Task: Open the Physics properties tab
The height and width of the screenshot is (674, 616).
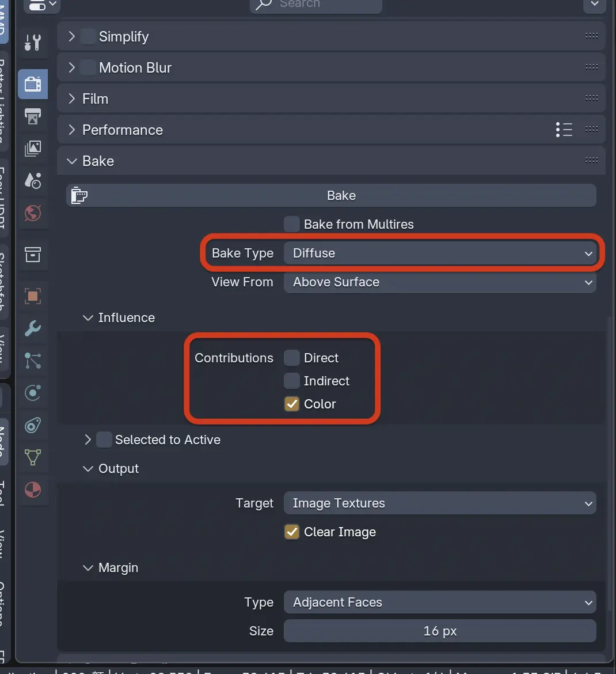Action: click(33, 393)
